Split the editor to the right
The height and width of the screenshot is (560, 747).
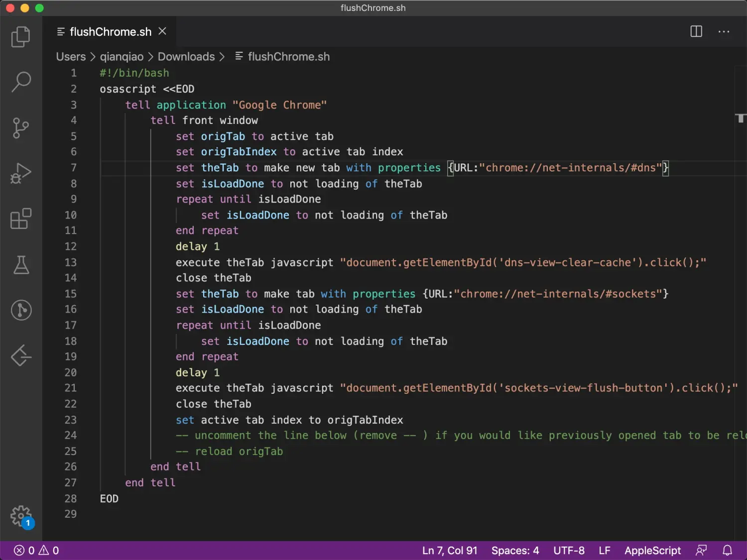696,31
